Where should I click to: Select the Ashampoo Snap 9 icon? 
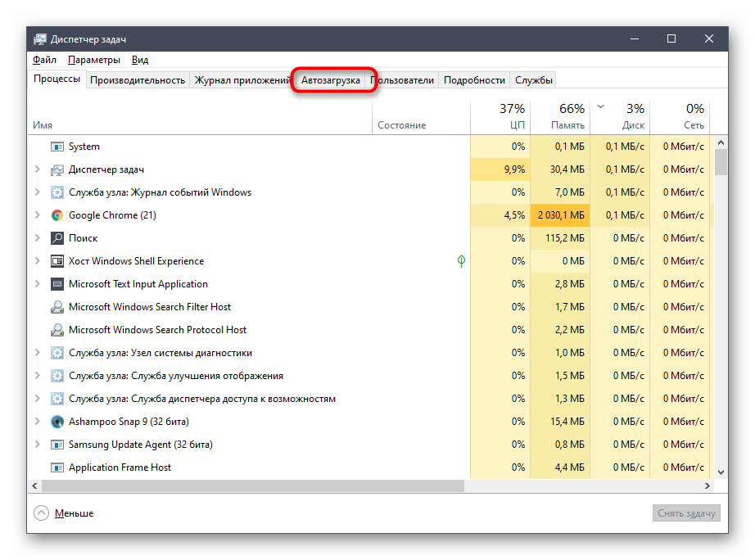[57, 422]
